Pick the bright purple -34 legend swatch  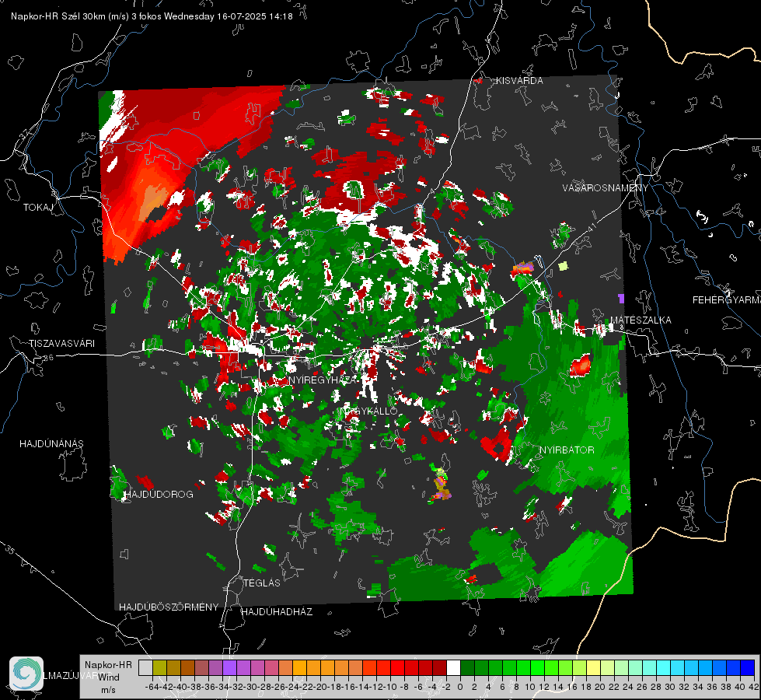[229, 667]
